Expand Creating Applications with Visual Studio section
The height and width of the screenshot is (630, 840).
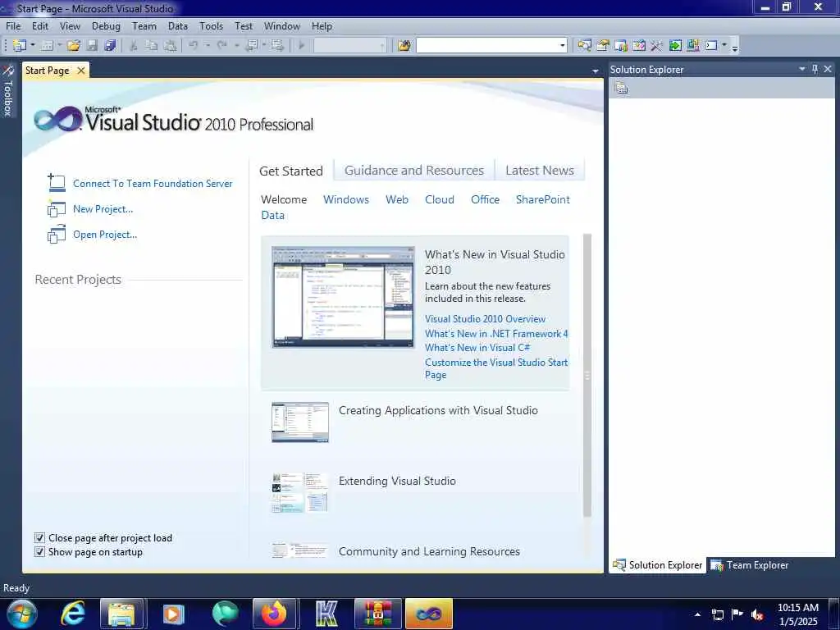click(438, 410)
